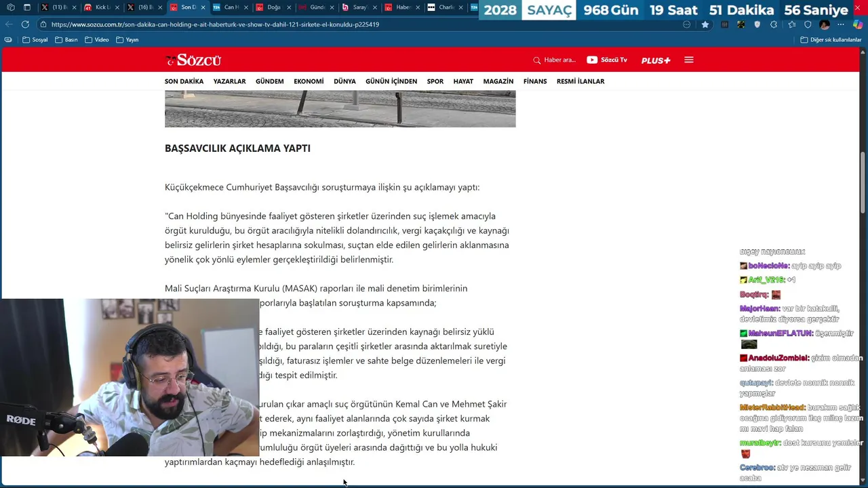
Task: Open the favorites list star icon
Action: pyautogui.click(x=791, y=24)
